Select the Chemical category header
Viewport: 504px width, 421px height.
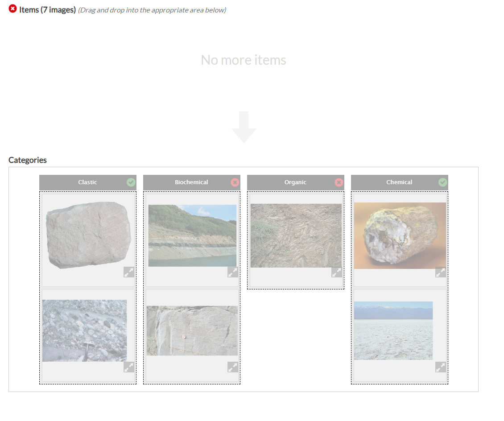point(400,182)
